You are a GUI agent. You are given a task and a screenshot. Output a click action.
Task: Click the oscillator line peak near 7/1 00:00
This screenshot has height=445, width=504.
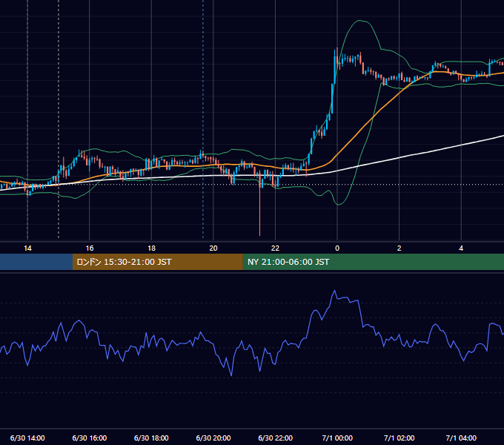[x=334, y=291]
